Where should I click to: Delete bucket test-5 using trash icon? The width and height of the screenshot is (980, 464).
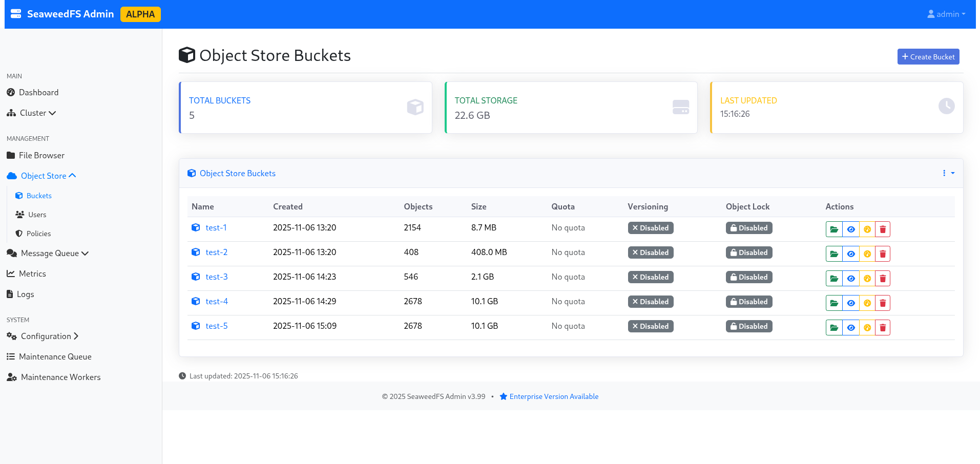[883, 328]
